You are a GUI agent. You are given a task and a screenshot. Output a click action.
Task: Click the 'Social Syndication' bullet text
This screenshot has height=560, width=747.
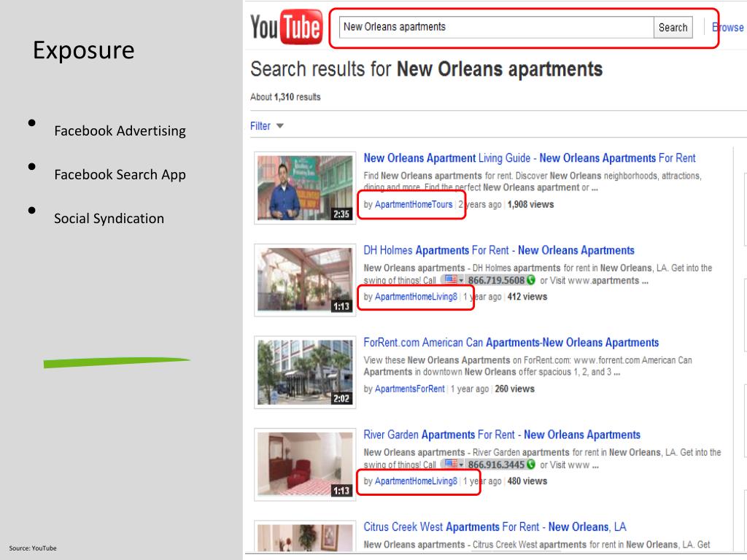109,219
